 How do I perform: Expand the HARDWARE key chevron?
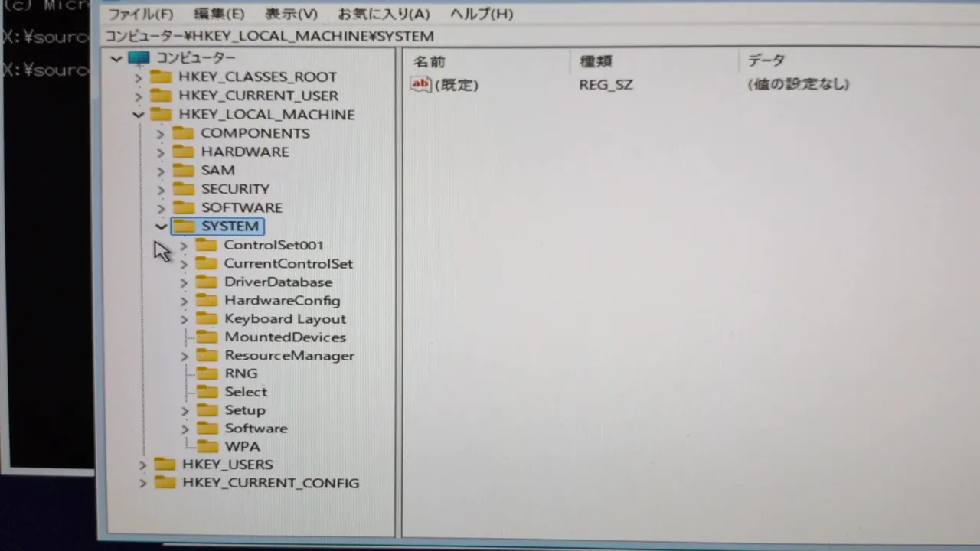[161, 152]
